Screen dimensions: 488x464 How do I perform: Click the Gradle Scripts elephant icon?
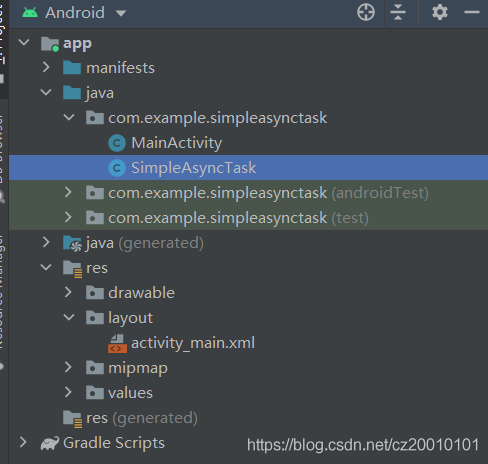tap(50, 443)
